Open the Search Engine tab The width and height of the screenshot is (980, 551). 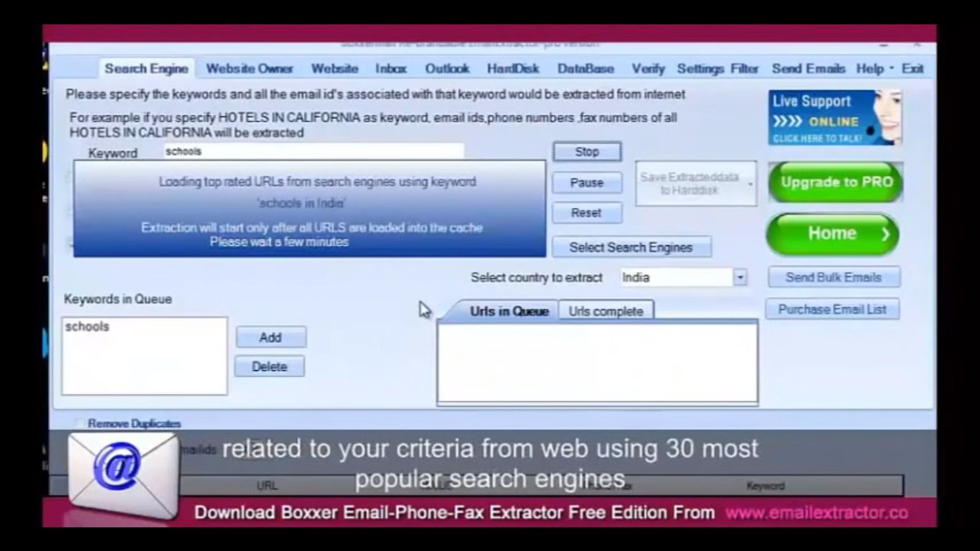[146, 69]
